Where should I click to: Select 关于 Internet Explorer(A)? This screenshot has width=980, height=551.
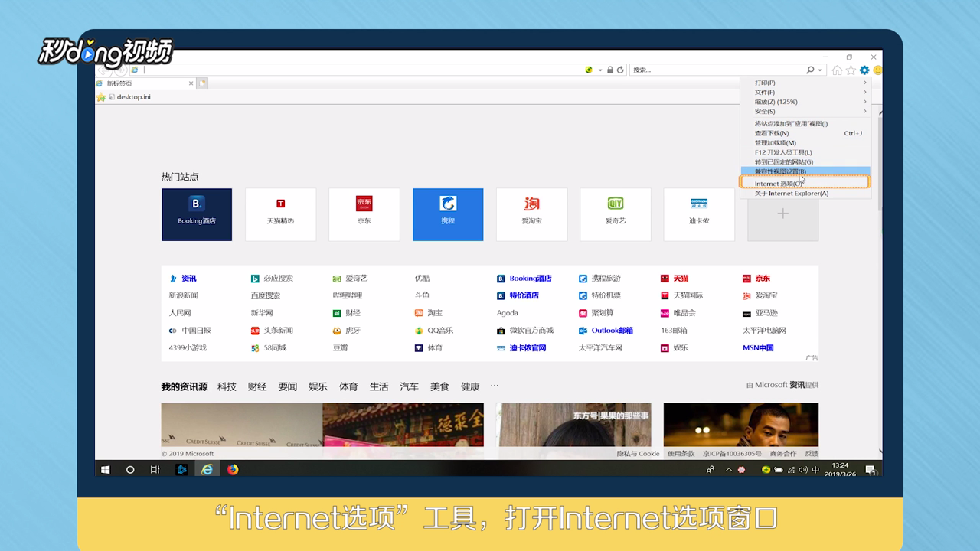click(805, 194)
